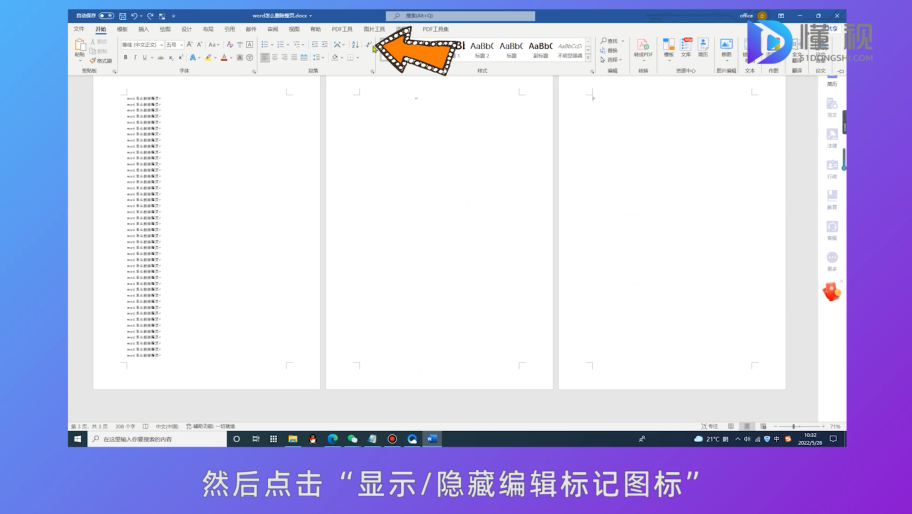912x514 pixels.
Task: Click the red envelope icon in side panel
Action: click(832, 291)
